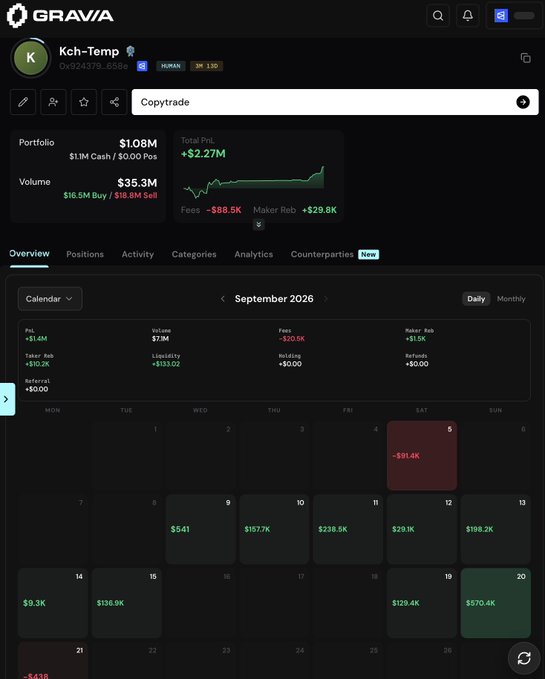The width and height of the screenshot is (545, 679).
Task: Click the star favorite icon
Action: tap(84, 102)
